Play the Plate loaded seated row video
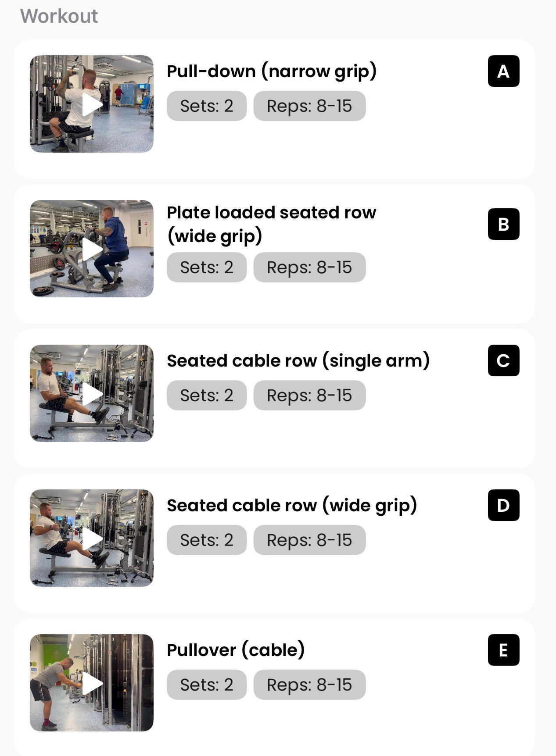 (92, 249)
